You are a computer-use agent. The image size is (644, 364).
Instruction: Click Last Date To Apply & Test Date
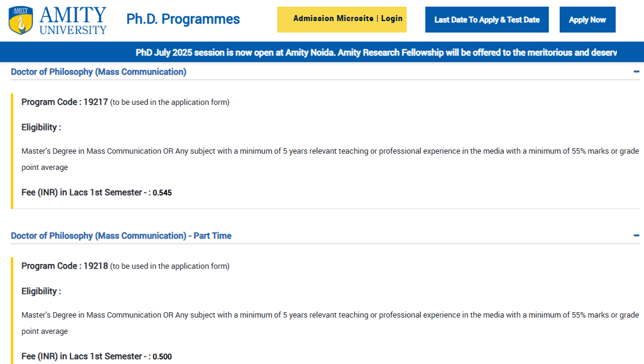pyautogui.click(x=487, y=20)
